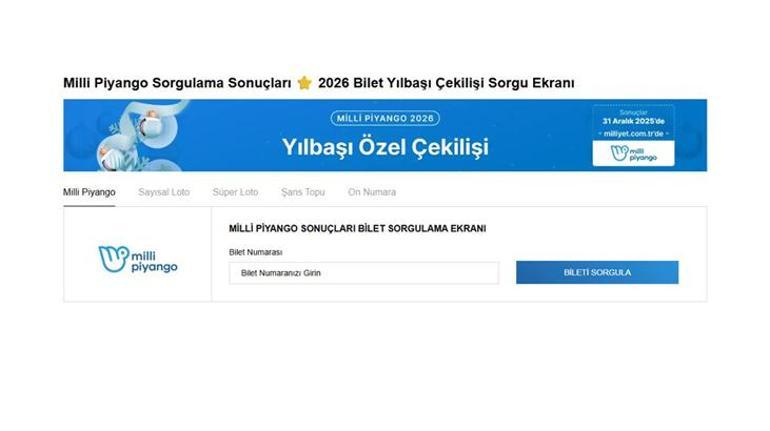
Task: Click the "Yılbaşı Özel Çekilişi" banner title
Action: tap(385, 147)
